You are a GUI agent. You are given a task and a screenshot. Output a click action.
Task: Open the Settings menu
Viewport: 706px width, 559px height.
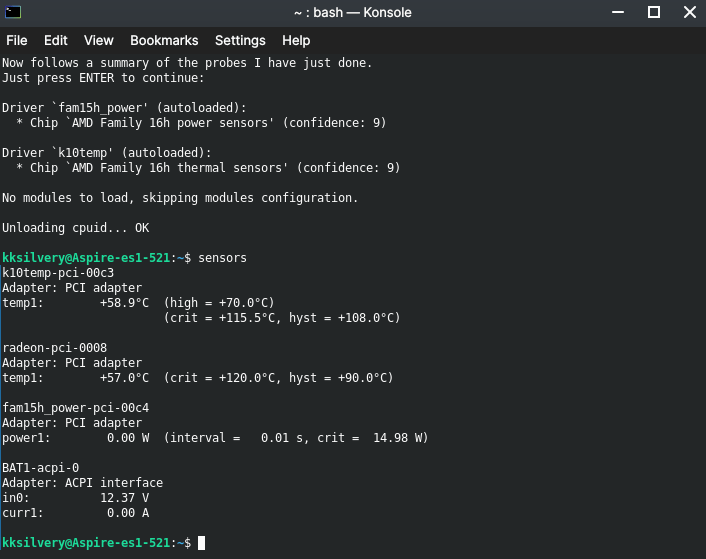(240, 41)
